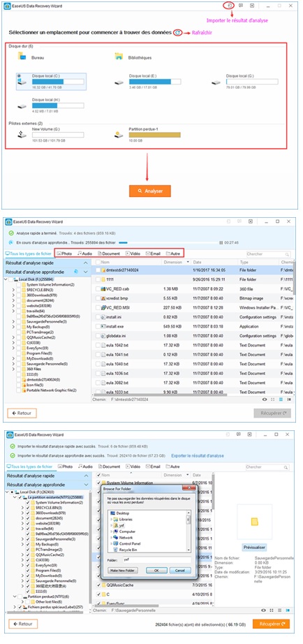The height and width of the screenshot is (644, 303).
Task: Switch to thumbnail view in the scanning window
Action: click(274, 400)
